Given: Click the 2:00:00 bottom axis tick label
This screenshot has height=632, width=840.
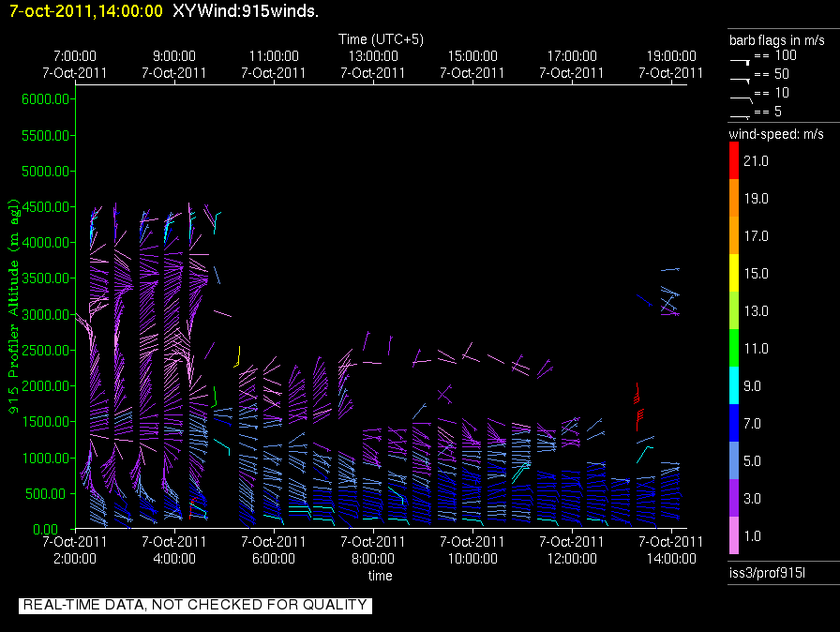Looking at the screenshot, I should pos(75,559).
